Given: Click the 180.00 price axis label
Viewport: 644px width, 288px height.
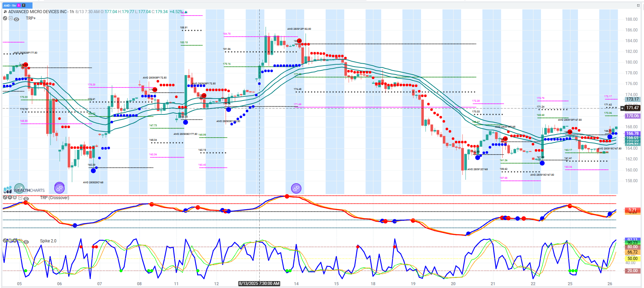Looking at the screenshot, I should pyautogui.click(x=631, y=62).
